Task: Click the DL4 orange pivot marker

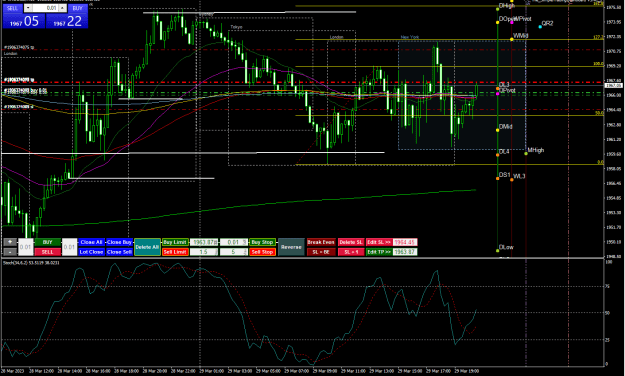Action: (498, 155)
